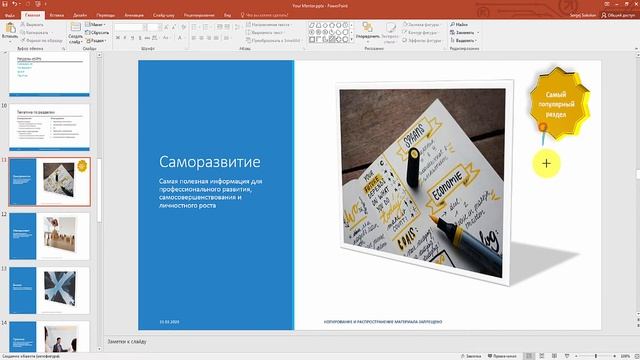Toggle Underline (Ч) formatting
The image size is (640, 360).
point(132,38)
